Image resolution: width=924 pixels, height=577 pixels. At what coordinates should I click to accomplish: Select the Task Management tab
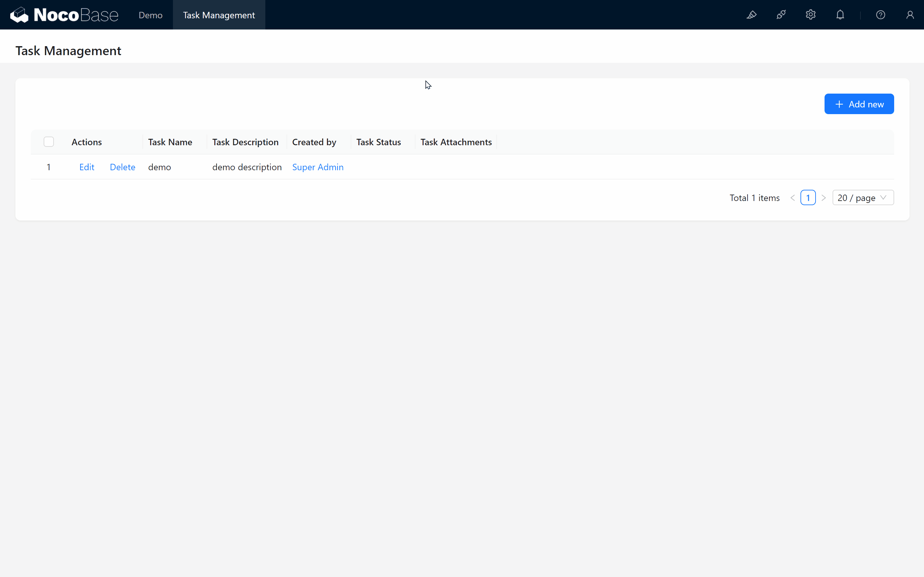click(219, 15)
